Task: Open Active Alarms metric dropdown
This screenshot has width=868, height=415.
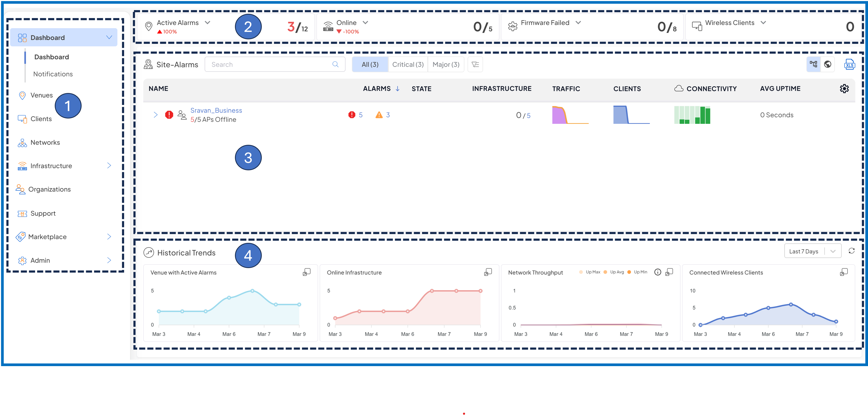Action: tap(208, 23)
